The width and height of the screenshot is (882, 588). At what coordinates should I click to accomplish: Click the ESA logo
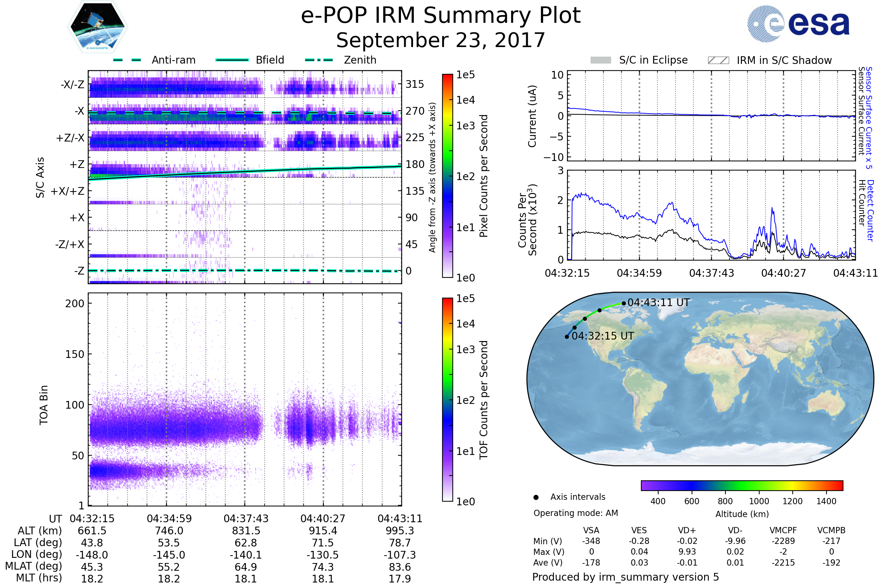(x=798, y=24)
